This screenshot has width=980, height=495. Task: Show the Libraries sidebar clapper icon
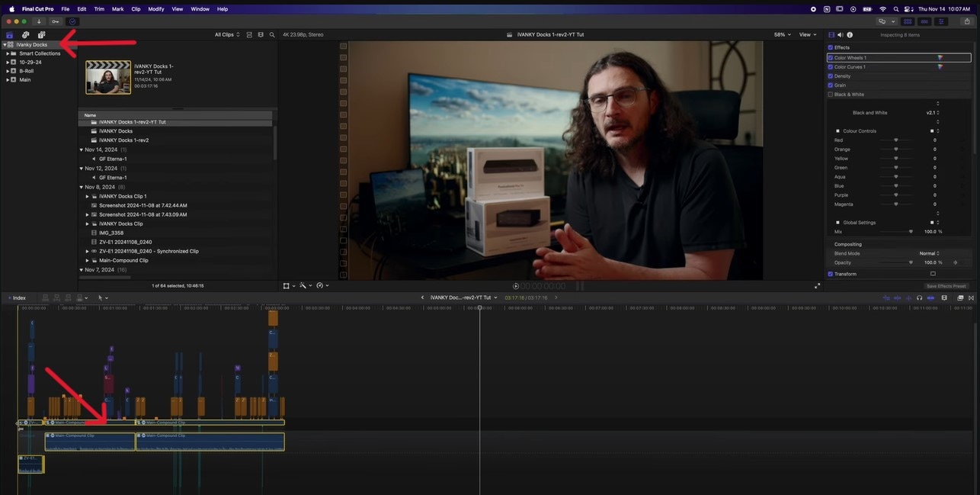pyautogui.click(x=9, y=35)
